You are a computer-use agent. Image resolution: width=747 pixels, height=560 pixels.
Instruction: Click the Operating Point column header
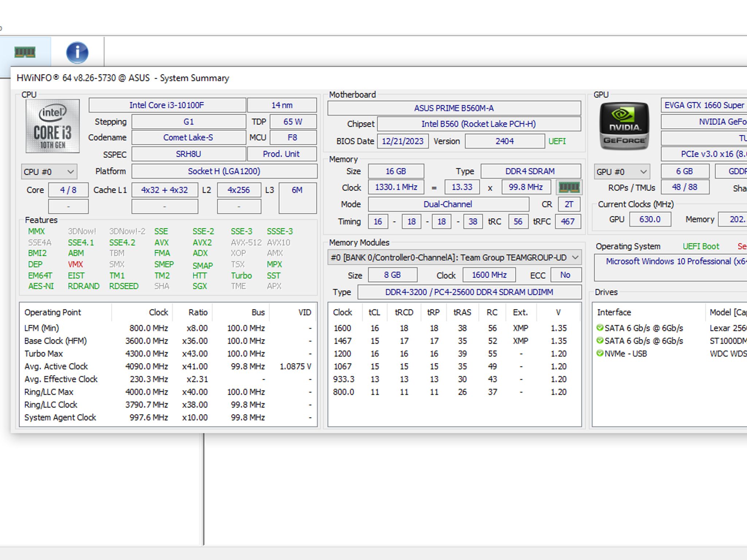tap(66, 312)
